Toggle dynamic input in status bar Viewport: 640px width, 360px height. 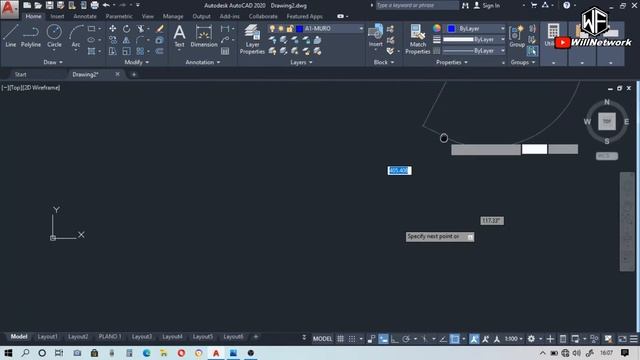point(383,339)
